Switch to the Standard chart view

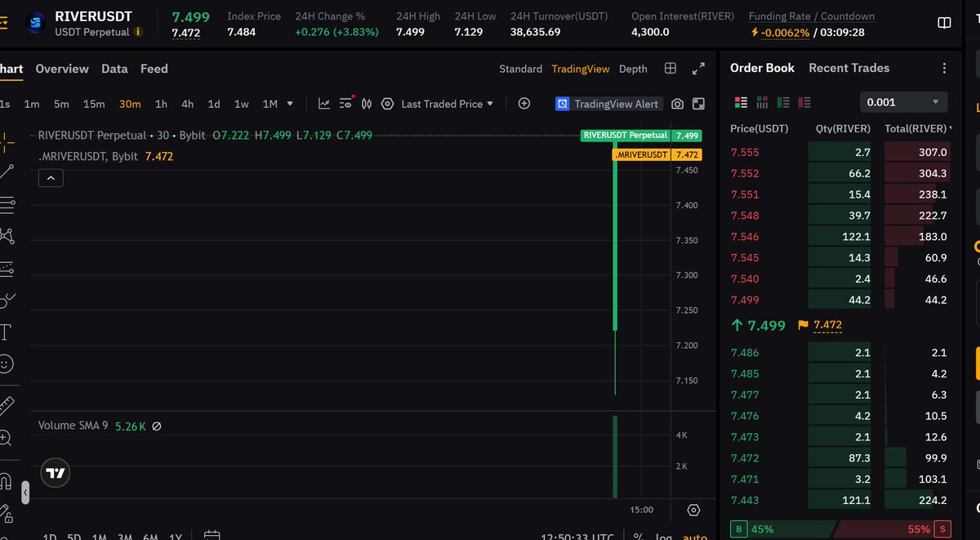click(x=521, y=69)
